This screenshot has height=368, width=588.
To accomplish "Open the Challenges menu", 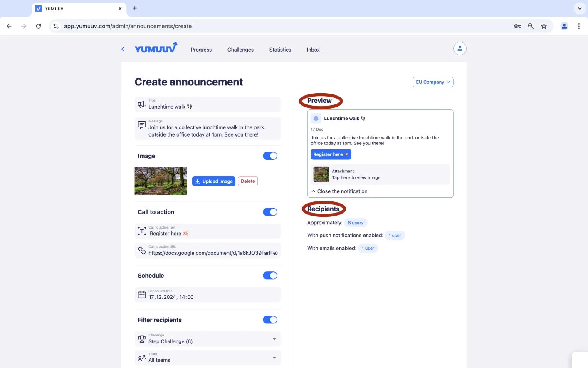I will (x=240, y=50).
